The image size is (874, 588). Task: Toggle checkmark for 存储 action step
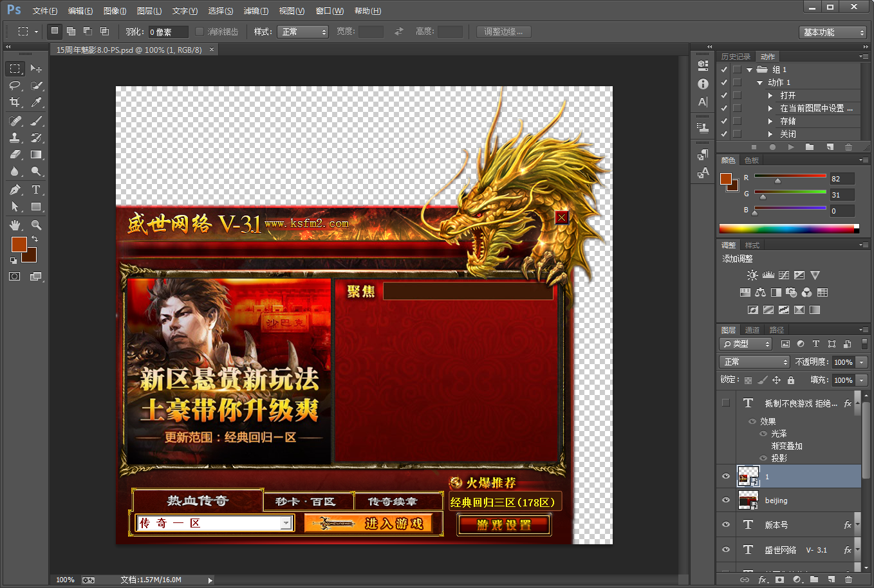pos(724,121)
